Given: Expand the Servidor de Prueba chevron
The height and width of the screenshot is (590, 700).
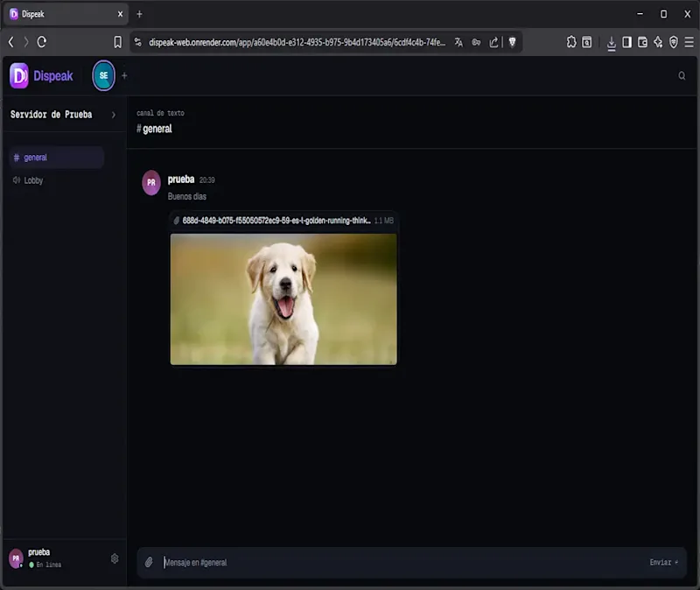Looking at the screenshot, I should tap(114, 115).
